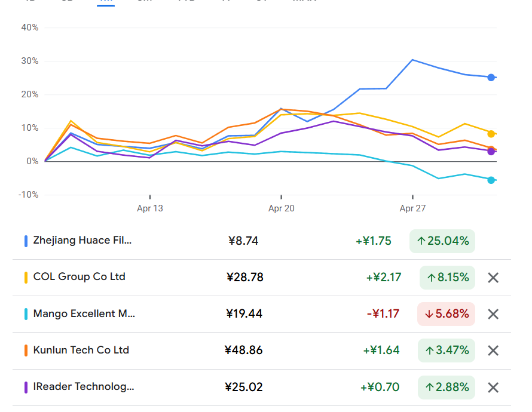This screenshot has height=412, width=532.
Task: Click the Apr 13 date label
Action: coord(150,208)
